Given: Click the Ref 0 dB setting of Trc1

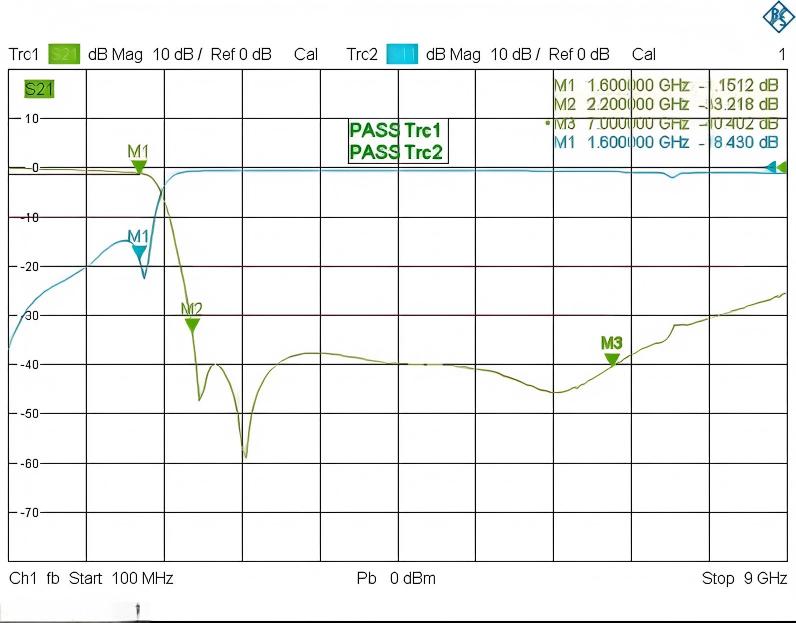Looking at the screenshot, I should (x=240, y=54).
